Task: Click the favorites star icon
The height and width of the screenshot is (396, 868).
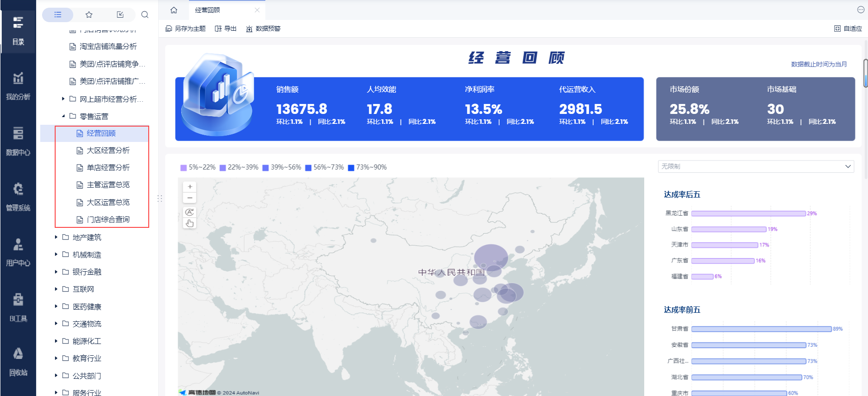Action: click(89, 15)
